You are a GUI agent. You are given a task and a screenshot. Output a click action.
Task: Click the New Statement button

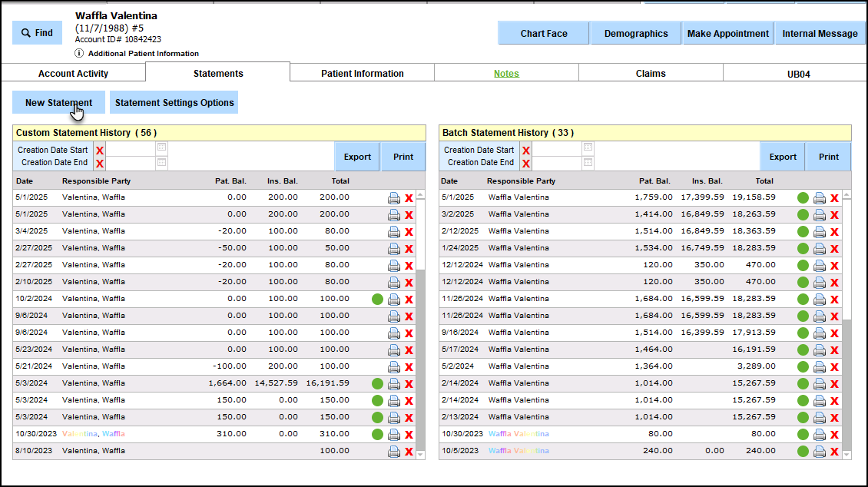[58, 103]
